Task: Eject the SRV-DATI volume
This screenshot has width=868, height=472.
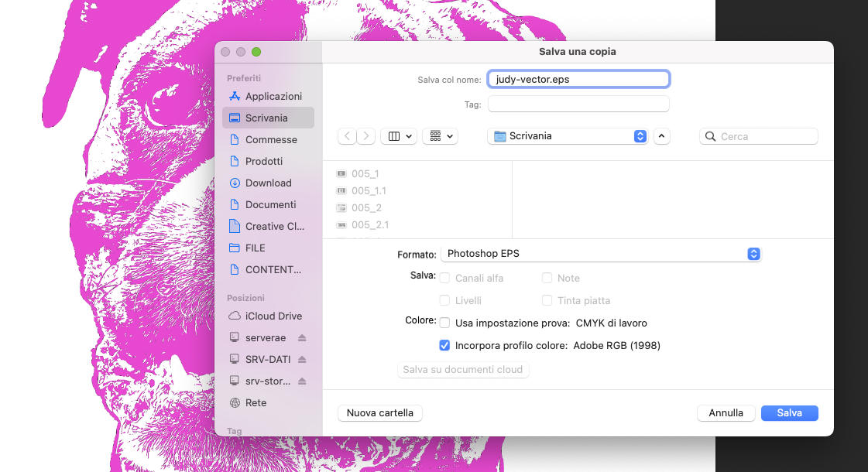Action: 302,360
